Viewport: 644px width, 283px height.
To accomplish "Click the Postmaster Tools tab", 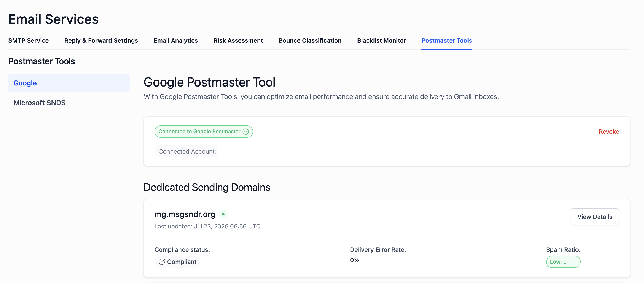I will click(x=447, y=40).
